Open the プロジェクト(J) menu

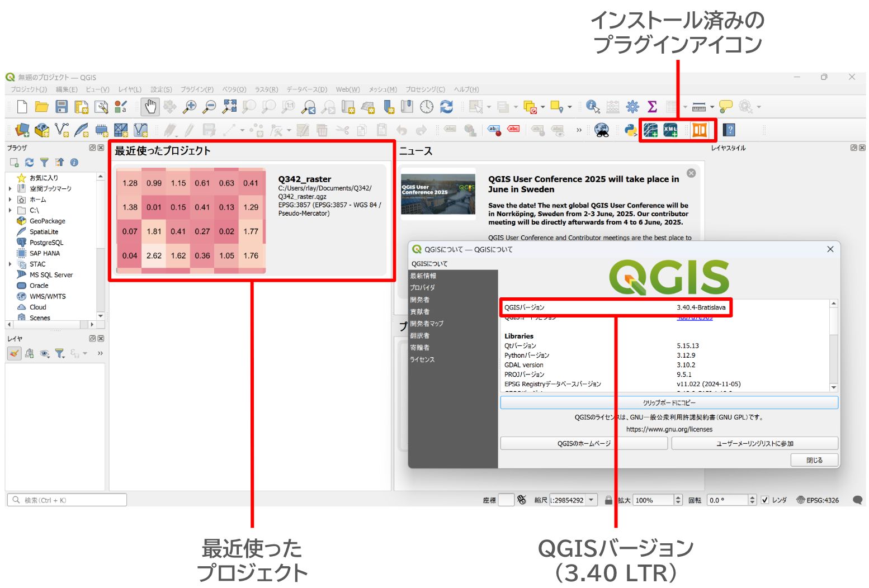29,89
